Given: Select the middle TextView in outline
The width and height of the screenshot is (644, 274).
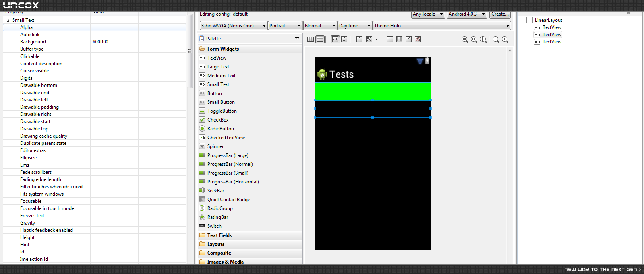Looking at the screenshot, I should [548, 35].
